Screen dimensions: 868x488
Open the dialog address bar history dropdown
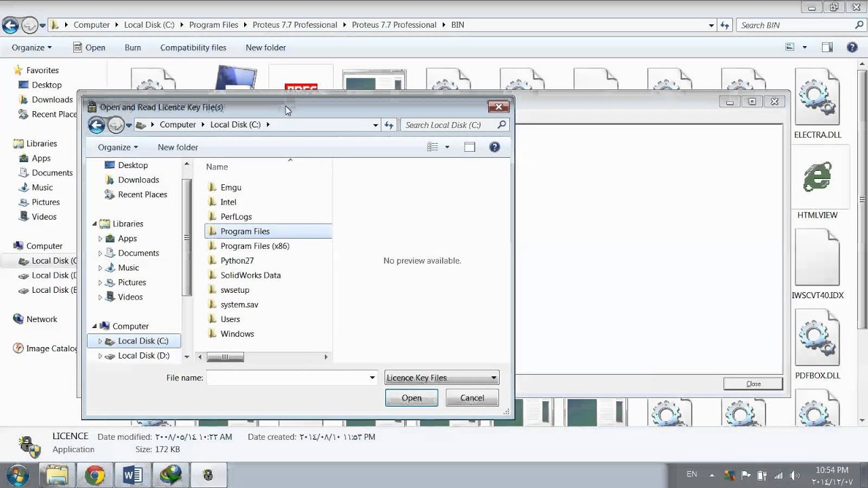click(375, 125)
